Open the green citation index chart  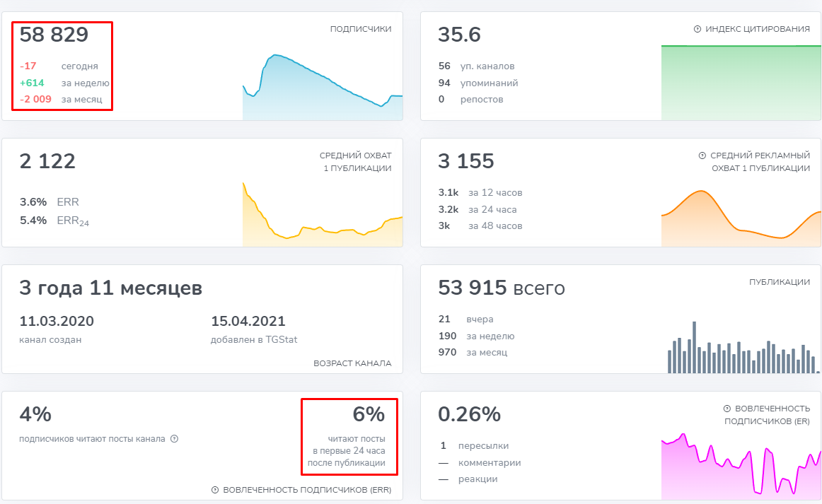pos(741,83)
